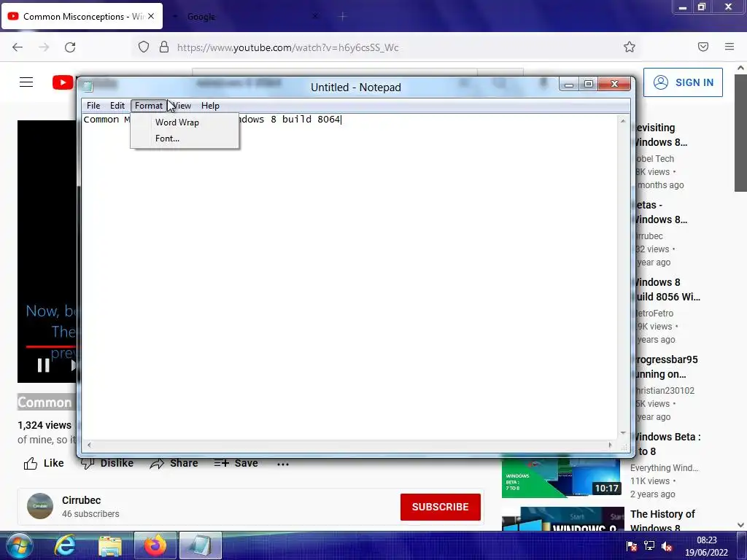Open the View menu in Notepad

[182, 106]
